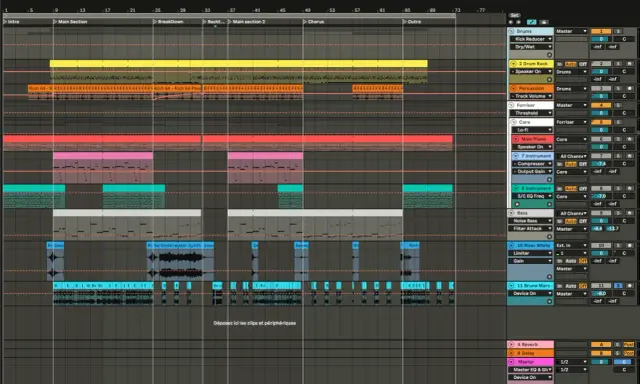Open Kick Reducer device chooser on Drums
640x384 pixels.
532,39
